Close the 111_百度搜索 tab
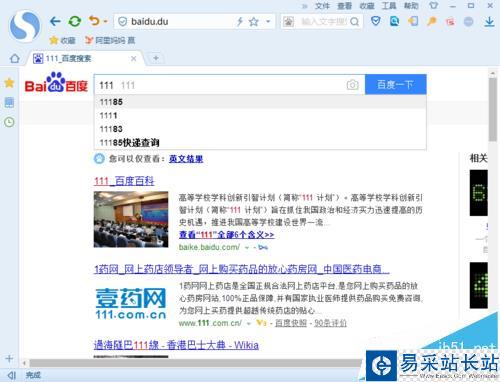 (134, 59)
